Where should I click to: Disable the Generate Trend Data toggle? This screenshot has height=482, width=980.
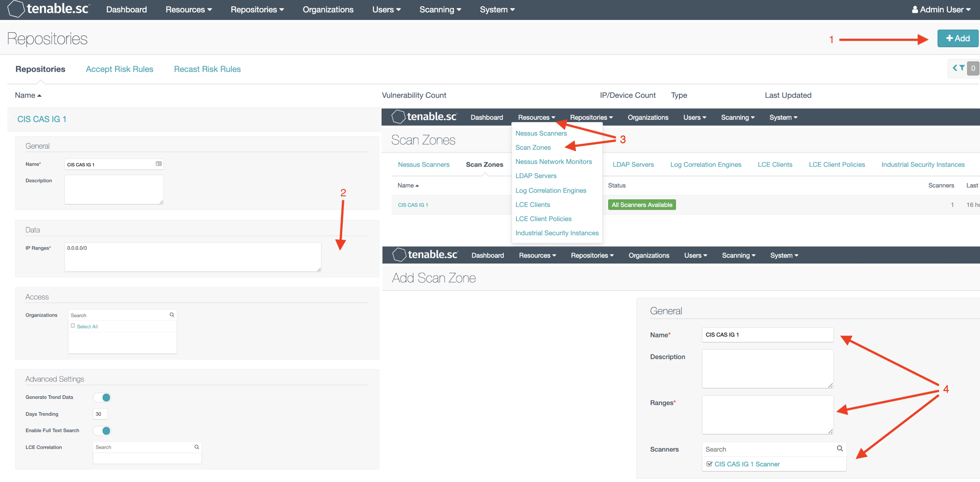(102, 397)
